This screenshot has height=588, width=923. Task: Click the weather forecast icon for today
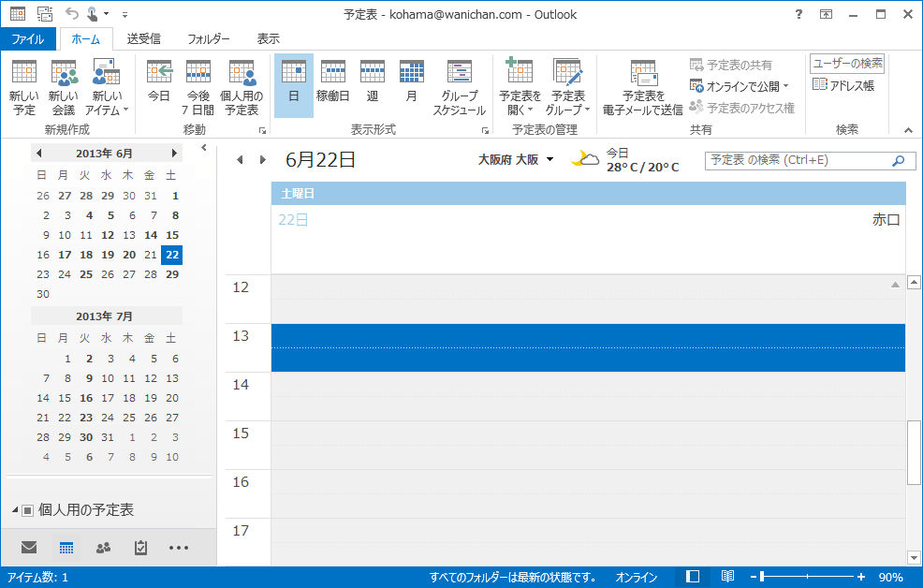coord(584,159)
